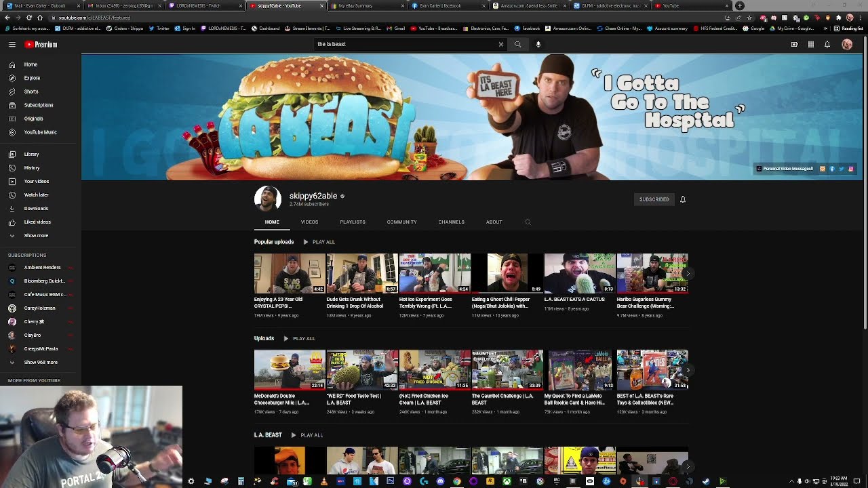Open YouTube Music in the sidebar
This screenshot has width=868, height=488.
click(x=40, y=132)
